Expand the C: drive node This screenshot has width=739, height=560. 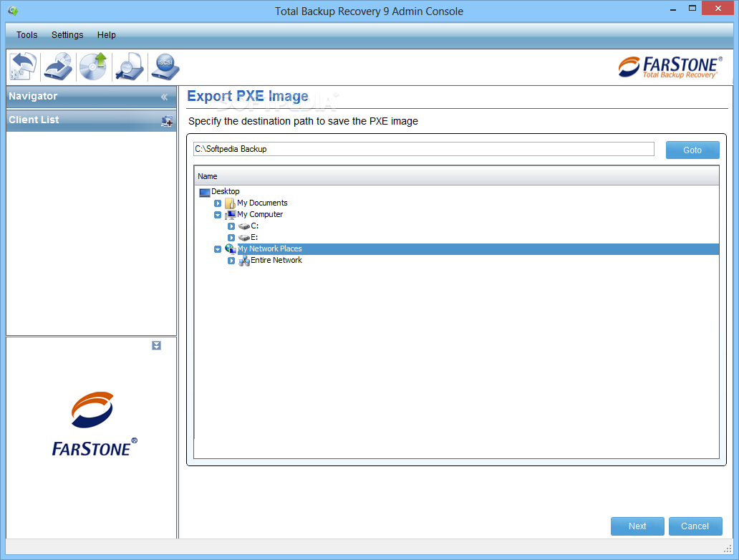pos(231,226)
